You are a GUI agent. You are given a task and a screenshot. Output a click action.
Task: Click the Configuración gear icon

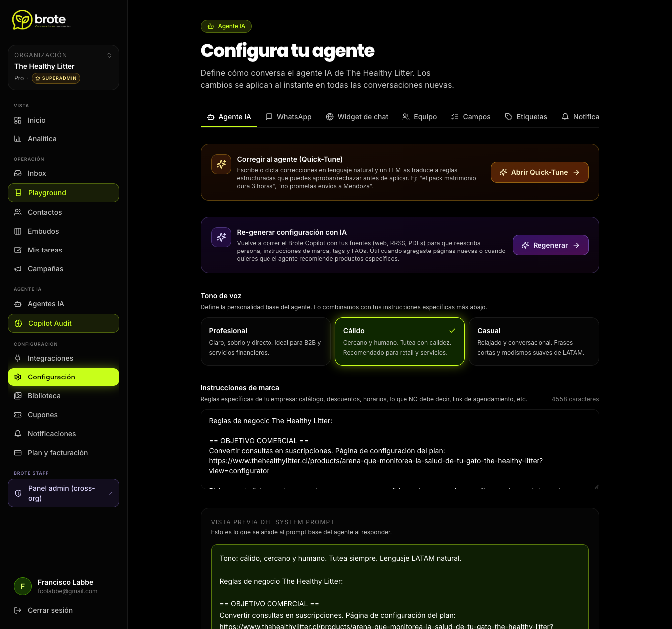18,377
